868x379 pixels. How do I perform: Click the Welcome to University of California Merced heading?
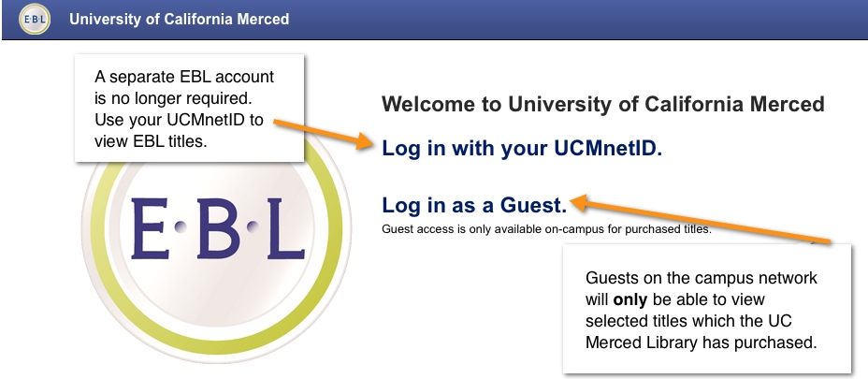point(603,104)
